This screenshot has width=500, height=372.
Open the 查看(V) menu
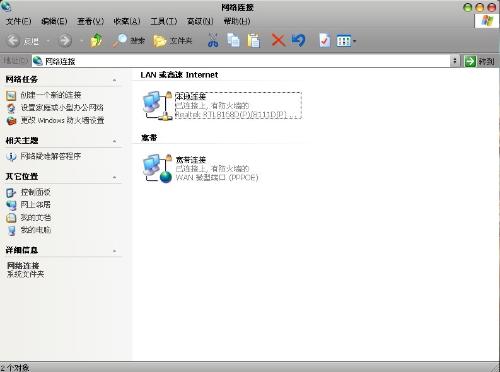coord(90,21)
